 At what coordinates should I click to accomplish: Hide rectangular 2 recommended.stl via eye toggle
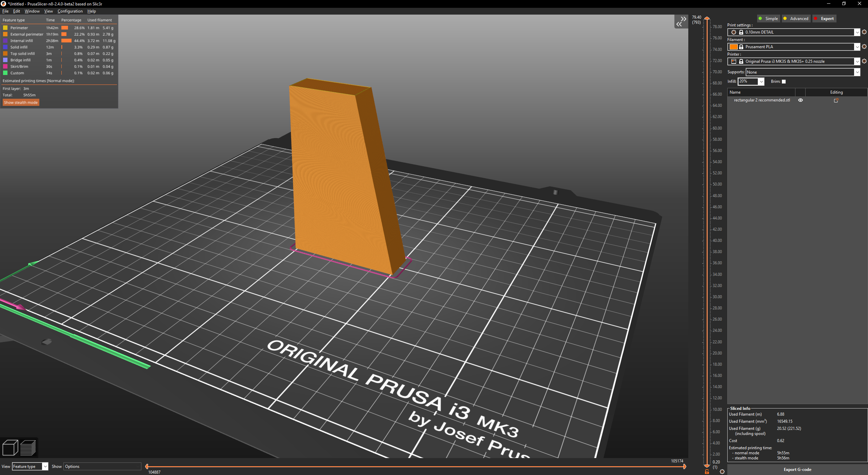[801, 100]
